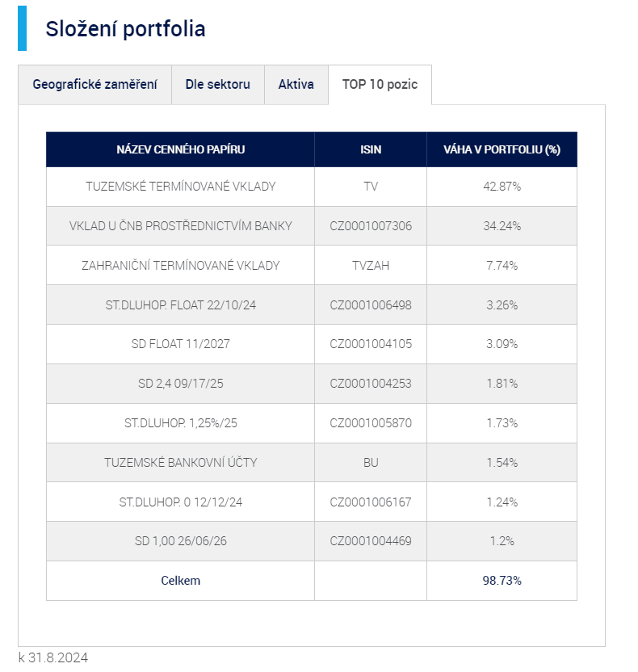Click the Celkem total label
This screenshot has height=672, width=638.
point(180,581)
